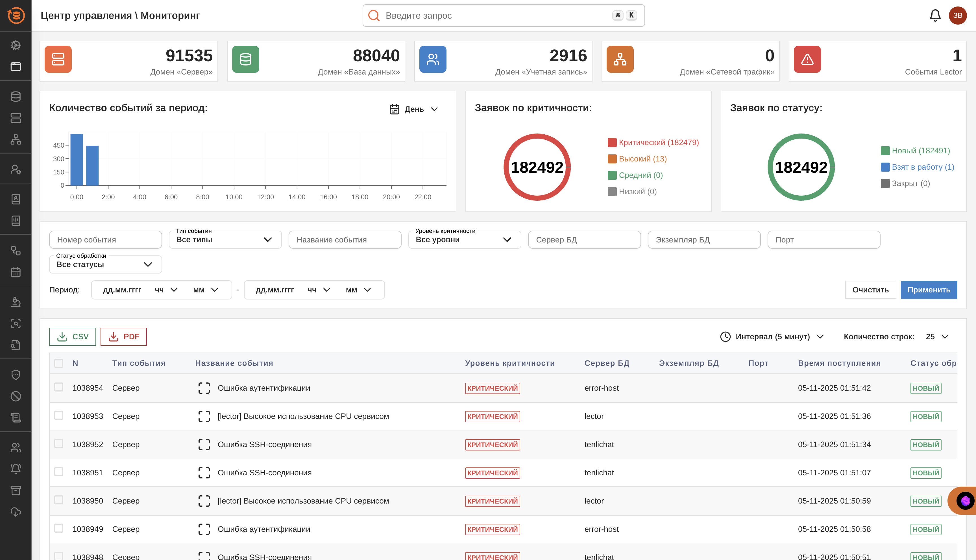
Task: Expand the "День" period selector
Action: (x=414, y=109)
